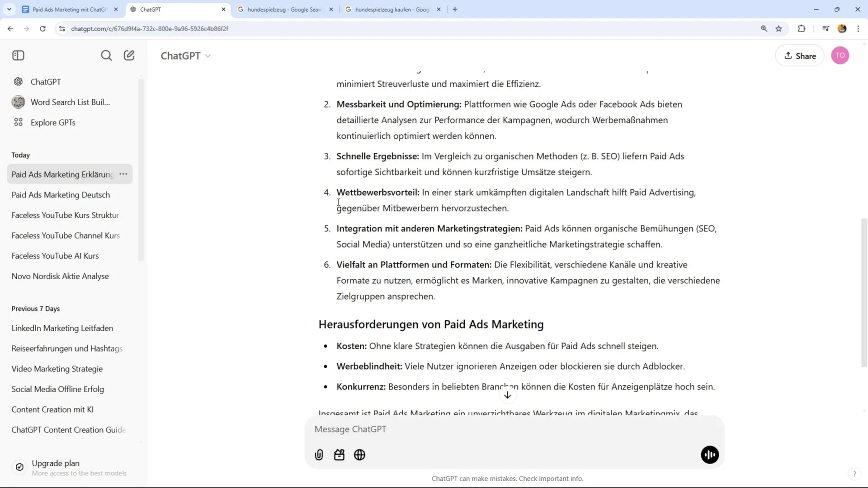The image size is (868, 488).
Task: Focus the Message ChatGPT input field
Action: pyautogui.click(x=514, y=429)
